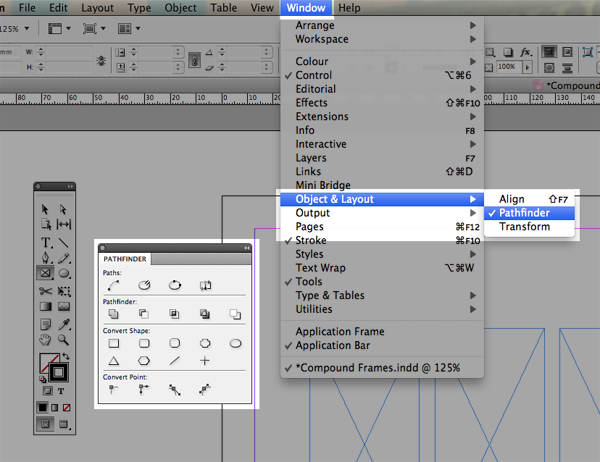Select the Hand tool
Image resolution: width=600 pixels, height=462 pixels.
[45, 340]
